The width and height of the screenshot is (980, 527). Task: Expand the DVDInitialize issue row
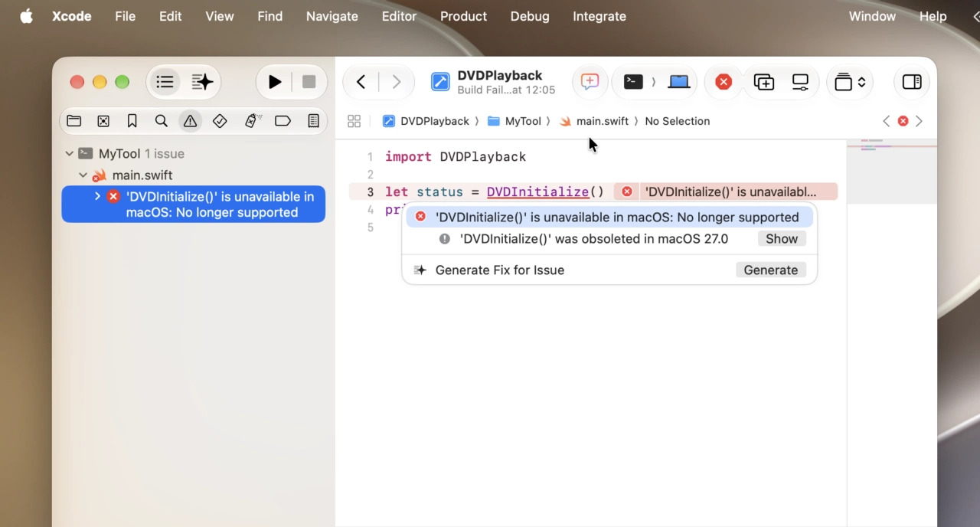[x=97, y=197]
